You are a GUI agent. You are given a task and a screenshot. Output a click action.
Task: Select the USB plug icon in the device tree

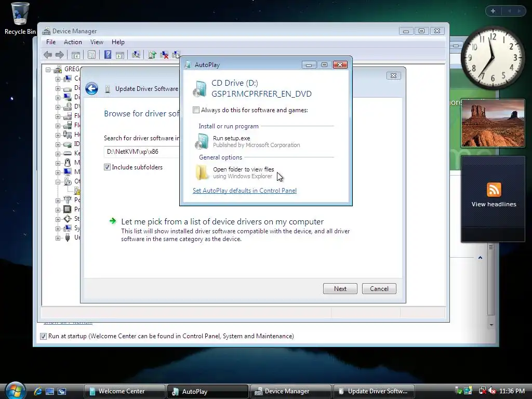pos(68,237)
